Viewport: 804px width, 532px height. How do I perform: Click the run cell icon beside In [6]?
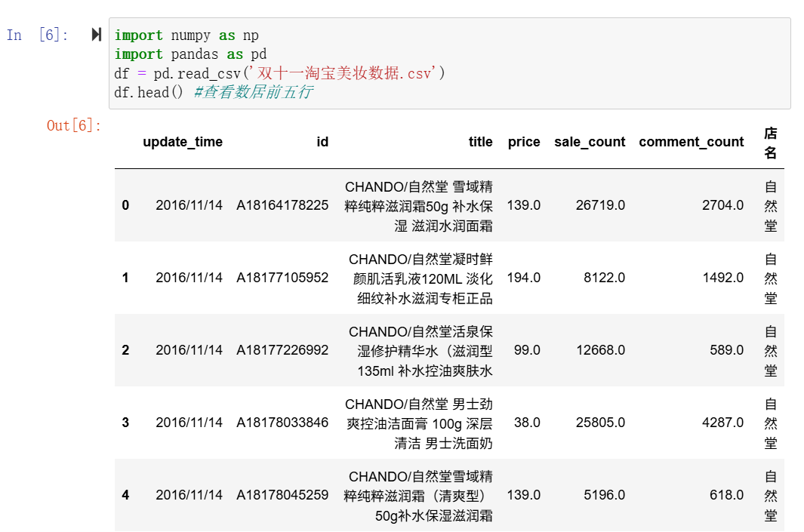(x=96, y=35)
